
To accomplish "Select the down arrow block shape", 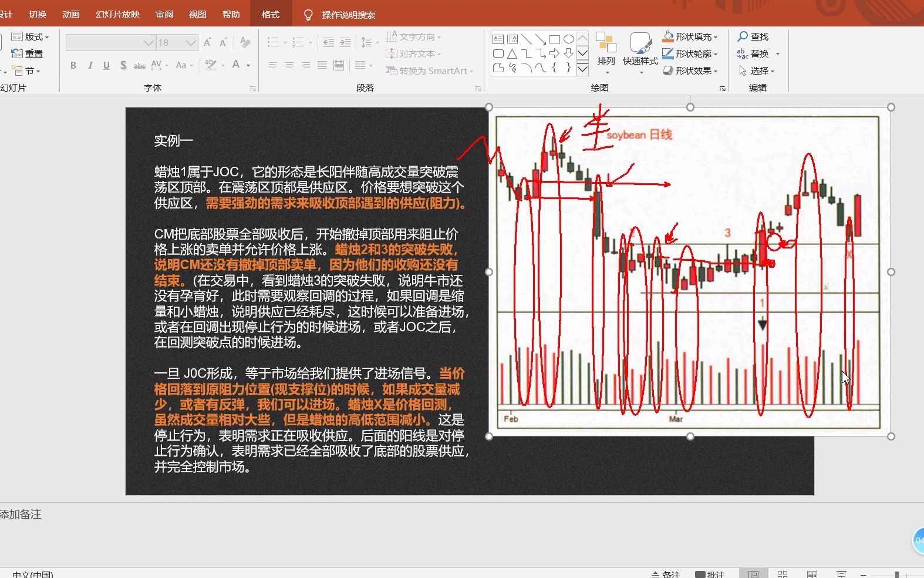I will (569, 53).
